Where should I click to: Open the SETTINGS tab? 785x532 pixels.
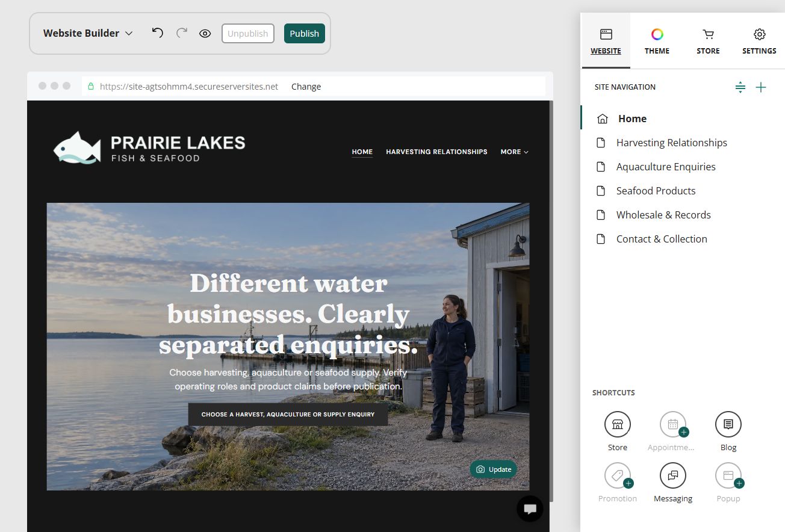pyautogui.click(x=759, y=41)
